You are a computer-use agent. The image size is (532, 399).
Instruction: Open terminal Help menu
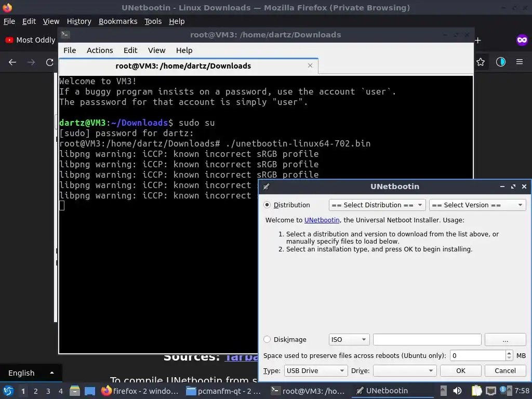[184, 50]
